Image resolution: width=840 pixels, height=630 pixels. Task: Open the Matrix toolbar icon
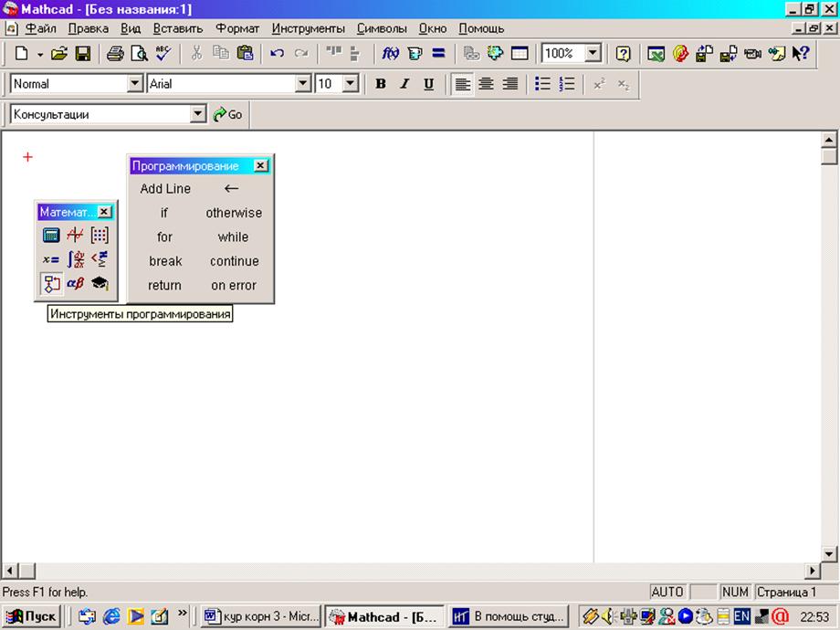(99, 236)
